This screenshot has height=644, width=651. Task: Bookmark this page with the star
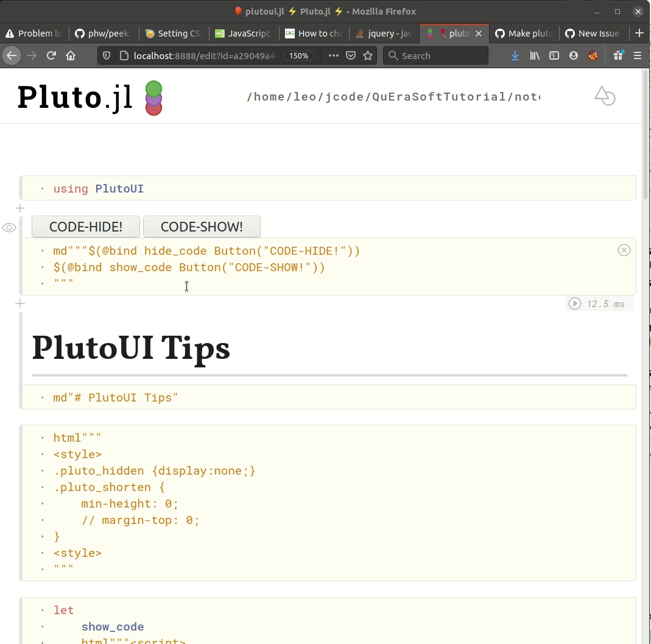pos(368,55)
